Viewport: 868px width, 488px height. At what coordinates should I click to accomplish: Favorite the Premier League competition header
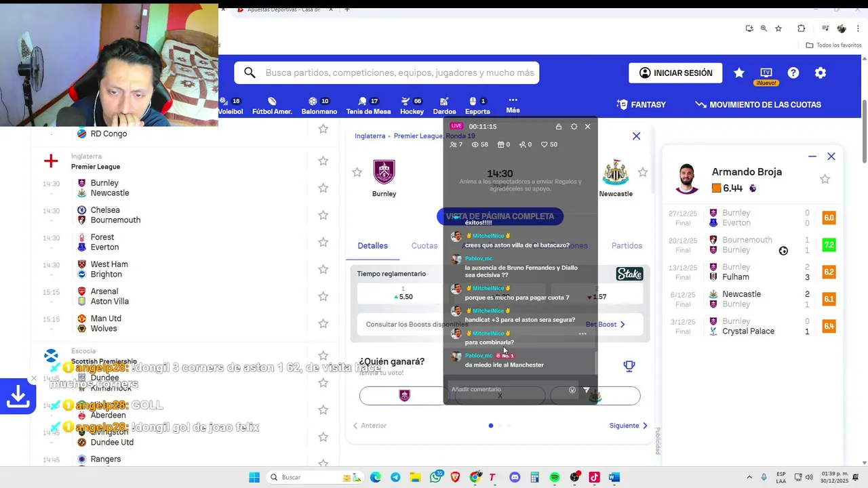point(323,161)
